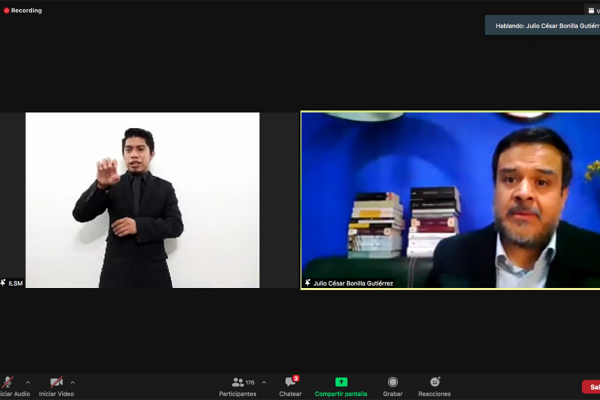The width and height of the screenshot is (600, 400).
Task: Click the Recording indicator
Action: click(23, 11)
